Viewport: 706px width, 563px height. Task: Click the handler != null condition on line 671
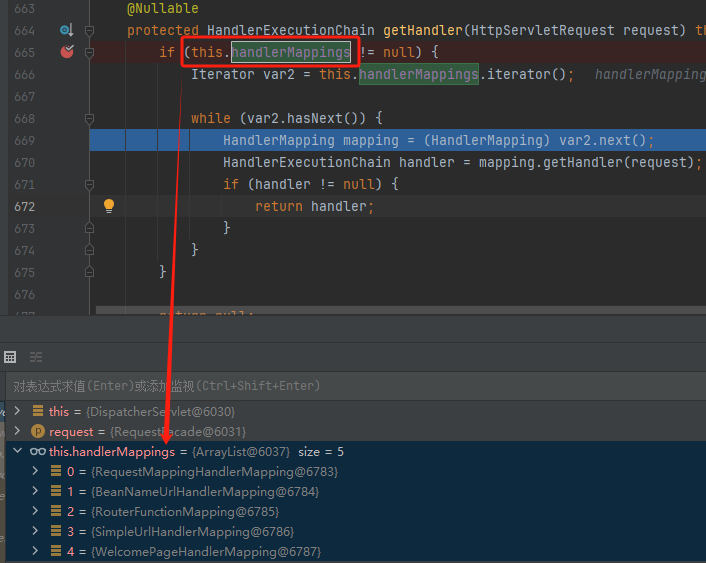click(314, 184)
